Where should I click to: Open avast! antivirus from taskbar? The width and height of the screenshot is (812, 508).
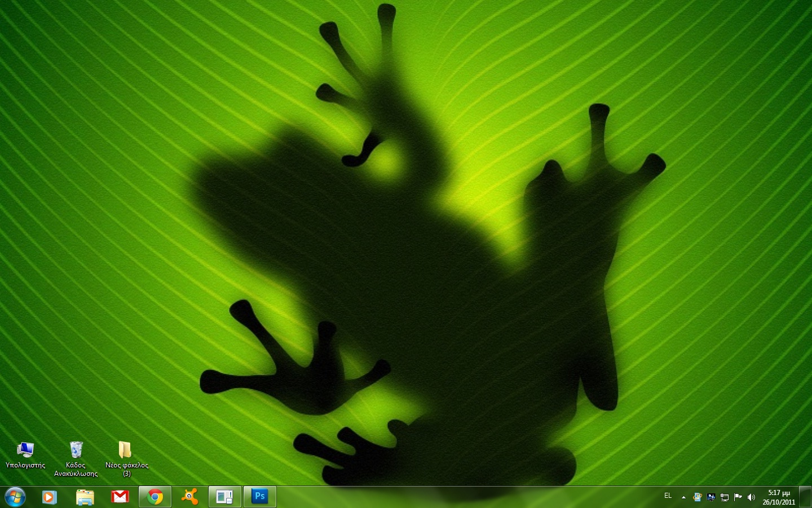[x=190, y=497]
